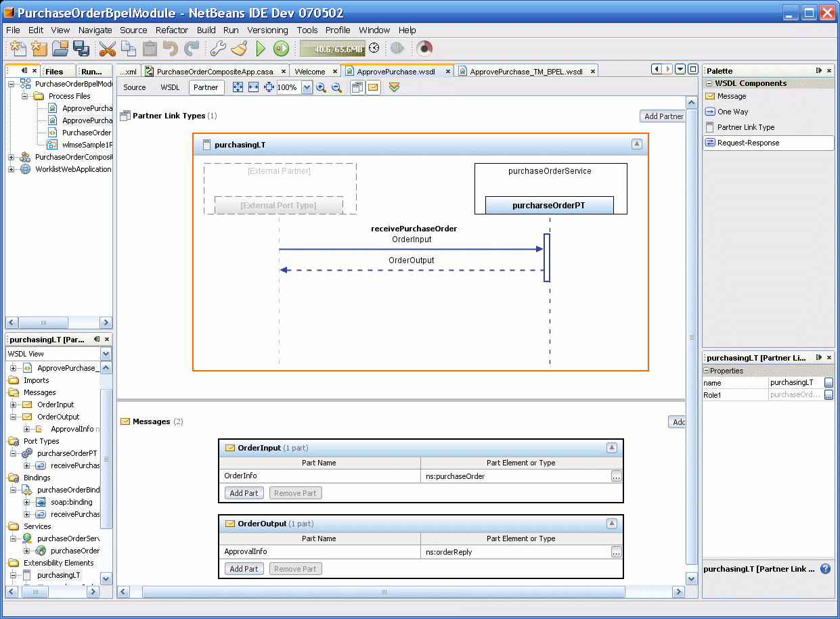Click the Open Project folder icon
This screenshot has width=840, height=619.
pos(60,48)
